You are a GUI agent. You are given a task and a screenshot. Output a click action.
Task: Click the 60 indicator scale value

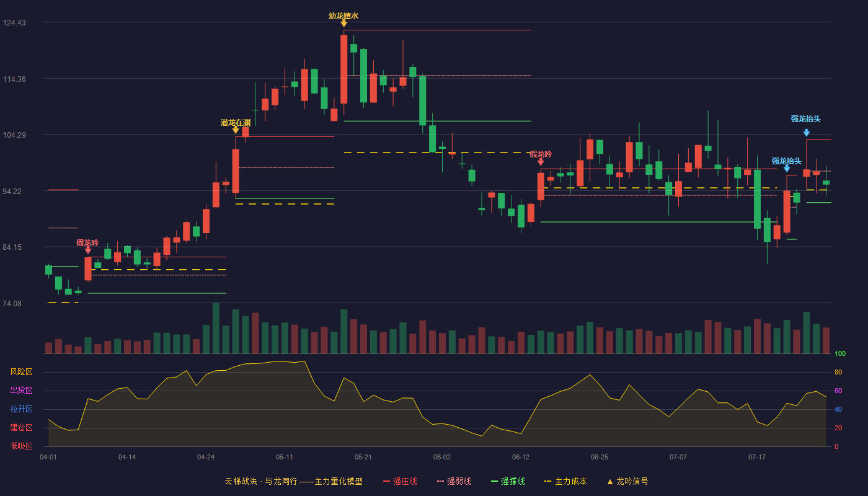pos(838,391)
